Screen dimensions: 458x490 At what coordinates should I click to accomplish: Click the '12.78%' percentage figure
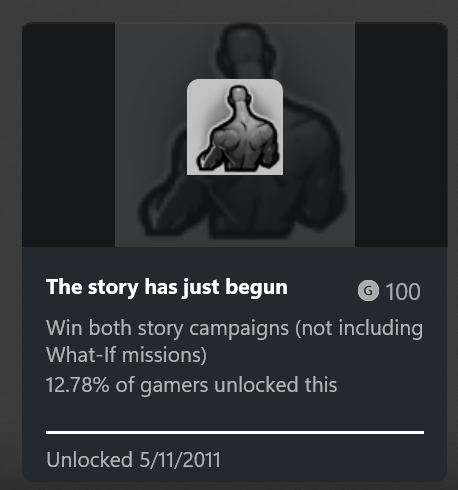pyautogui.click(x=78, y=385)
